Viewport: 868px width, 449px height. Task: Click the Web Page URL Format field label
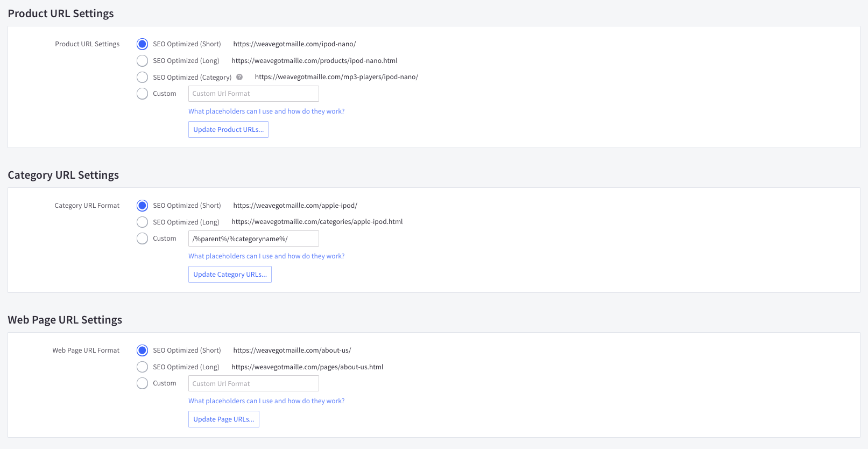pyautogui.click(x=86, y=350)
